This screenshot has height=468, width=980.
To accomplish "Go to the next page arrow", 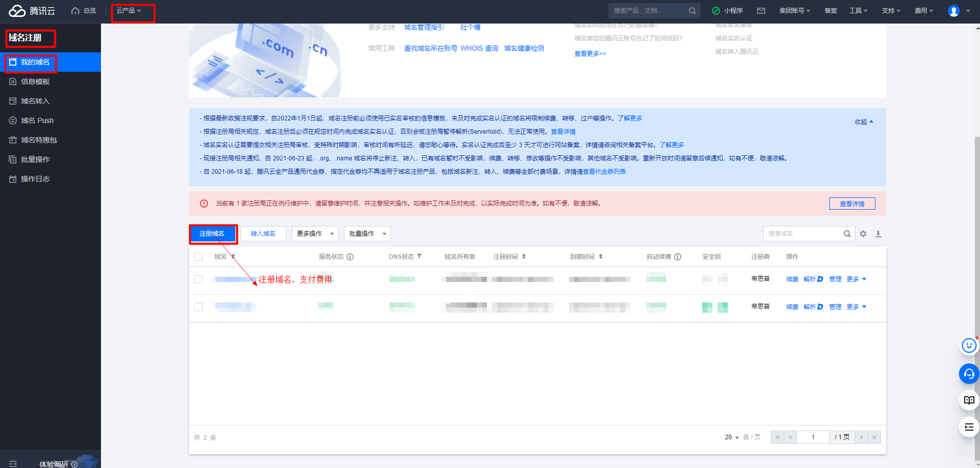I will click(862, 437).
